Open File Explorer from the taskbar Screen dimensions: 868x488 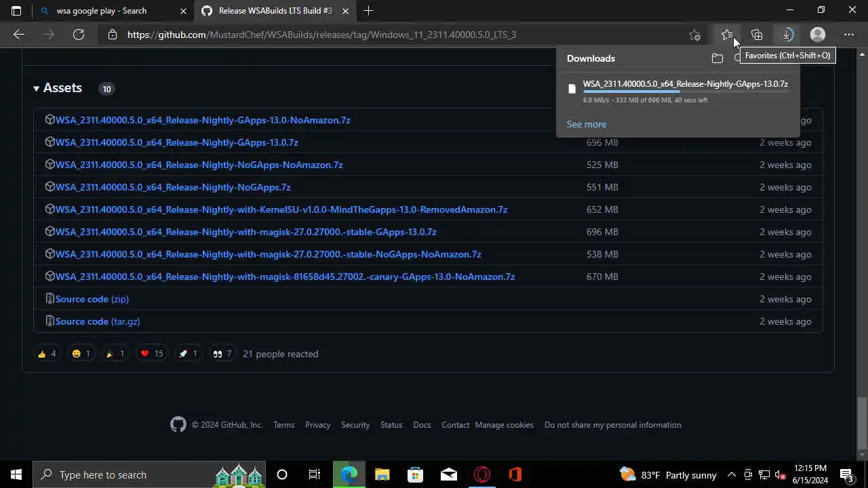pos(382,474)
